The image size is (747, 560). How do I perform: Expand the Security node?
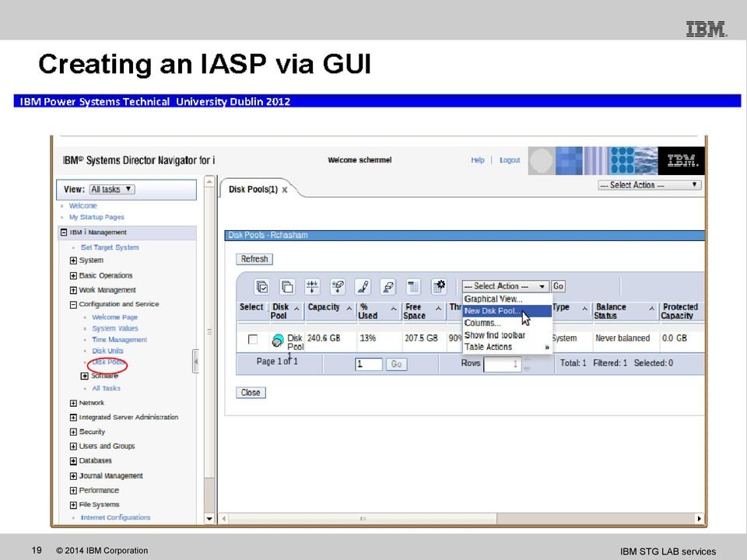point(73,432)
